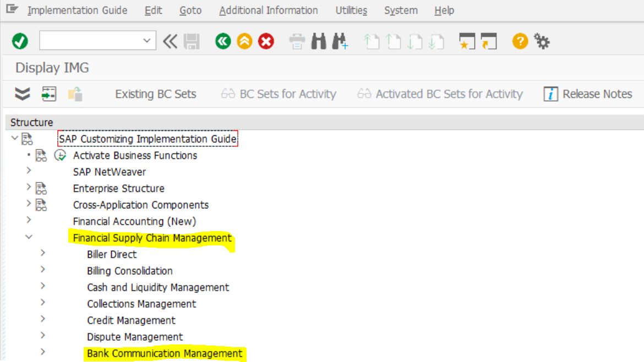Click the green Back arrow icon

223,41
